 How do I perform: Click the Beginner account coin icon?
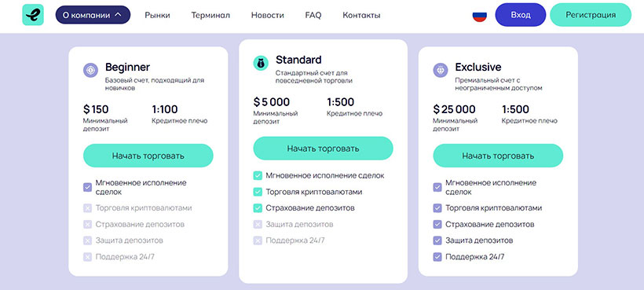coord(91,70)
